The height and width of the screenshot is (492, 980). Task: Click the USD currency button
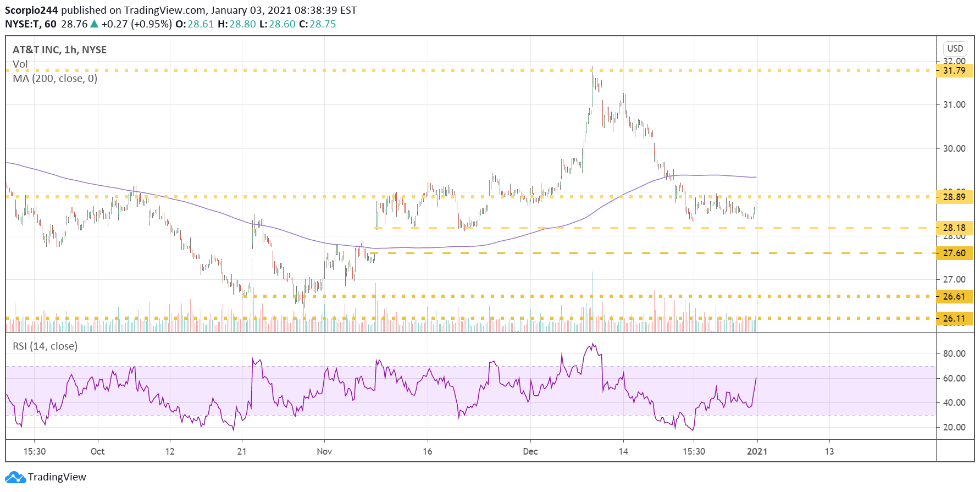tap(955, 48)
